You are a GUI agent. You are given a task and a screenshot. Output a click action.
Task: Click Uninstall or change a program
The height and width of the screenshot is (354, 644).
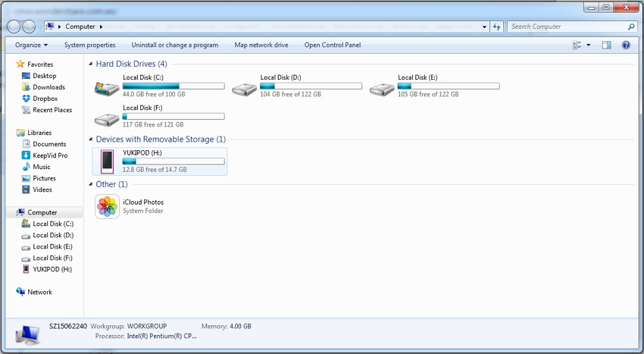pos(174,45)
